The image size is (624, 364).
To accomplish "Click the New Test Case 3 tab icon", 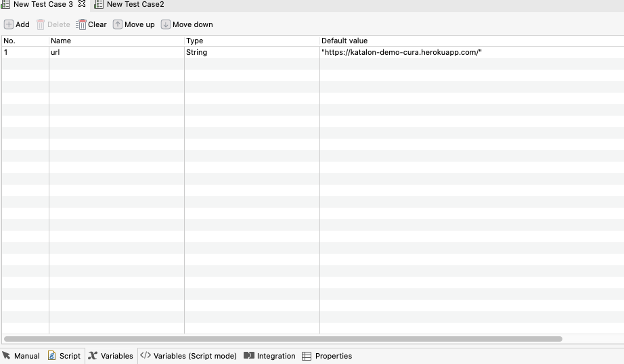I will coord(5,4).
